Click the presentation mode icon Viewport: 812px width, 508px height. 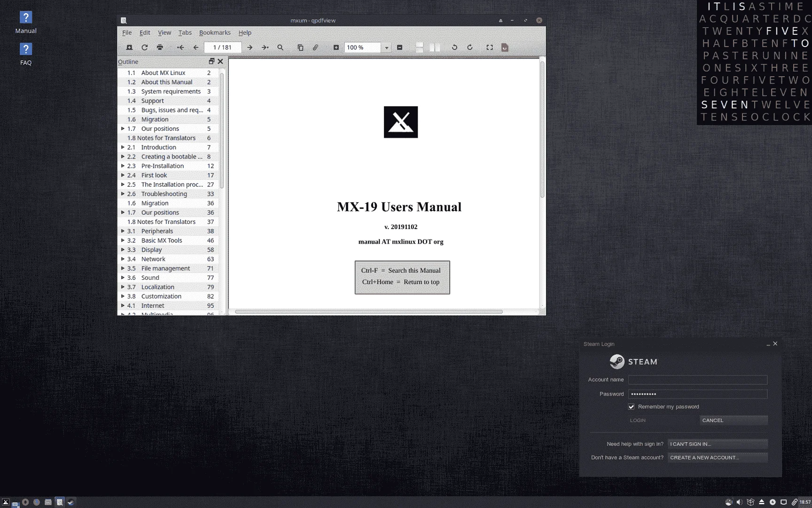coord(505,48)
